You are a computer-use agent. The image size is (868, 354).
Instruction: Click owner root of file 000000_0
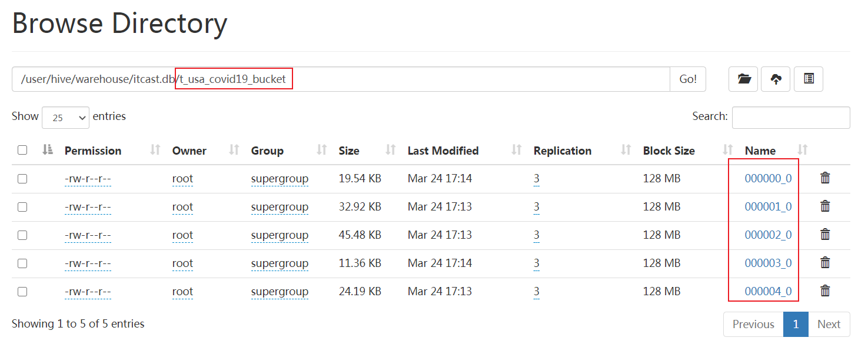(x=182, y=178)
